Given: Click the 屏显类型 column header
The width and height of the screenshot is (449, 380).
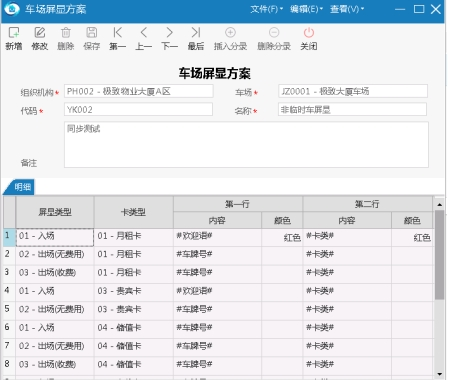Looking at the screenshot, I should click(x=55, y=212).
